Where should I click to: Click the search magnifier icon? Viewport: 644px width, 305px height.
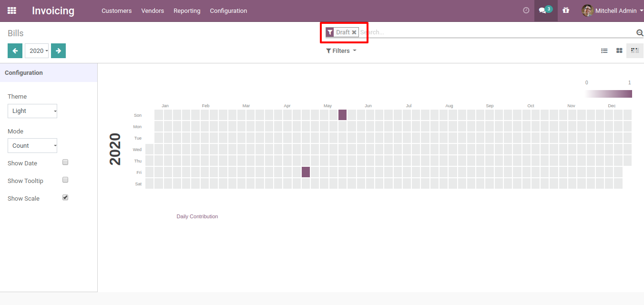[640, 32]
